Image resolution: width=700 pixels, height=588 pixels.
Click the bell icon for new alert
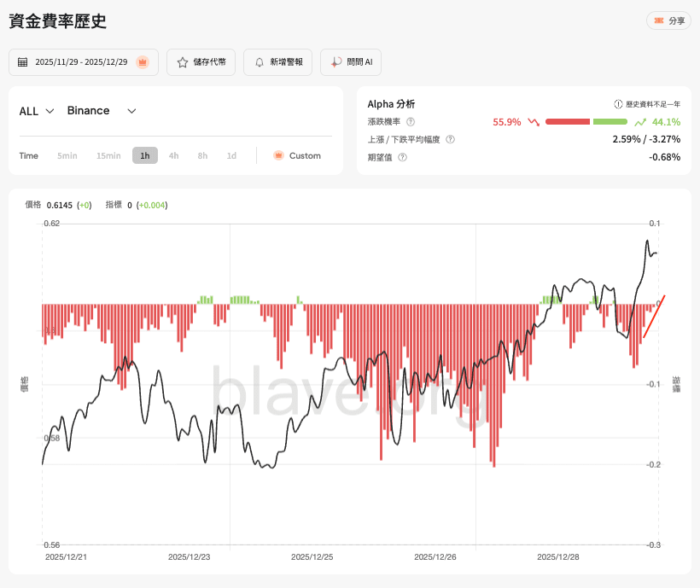click(x=260, y=62)
